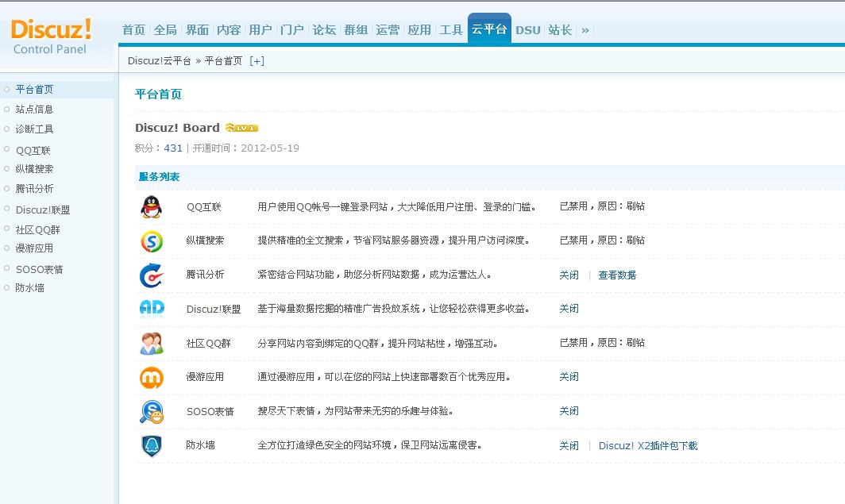Open the 群组 top menu
The height and width of the screenshot is (504, 845).
click(357, 30)
